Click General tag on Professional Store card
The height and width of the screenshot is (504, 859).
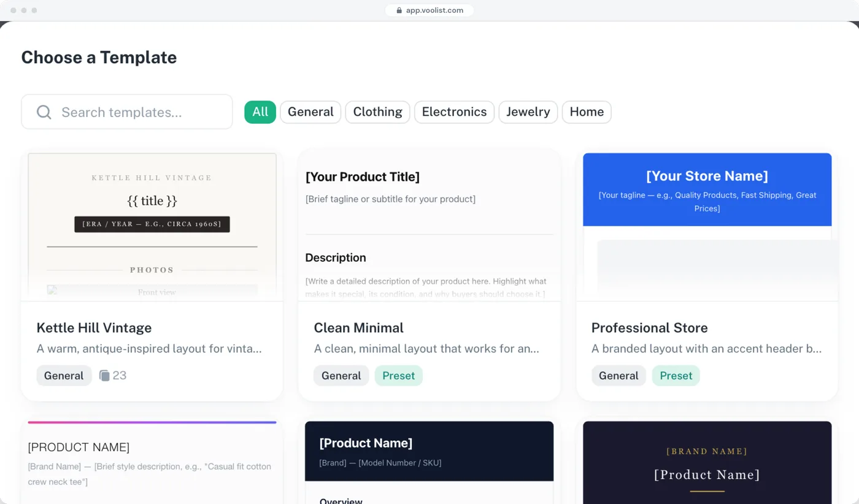(618, 375)
